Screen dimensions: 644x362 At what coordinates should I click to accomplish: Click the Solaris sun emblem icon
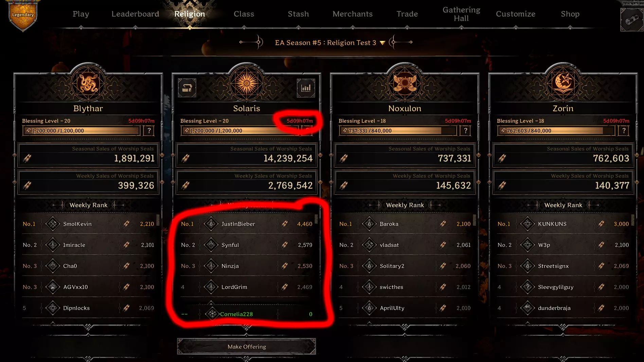247,83
